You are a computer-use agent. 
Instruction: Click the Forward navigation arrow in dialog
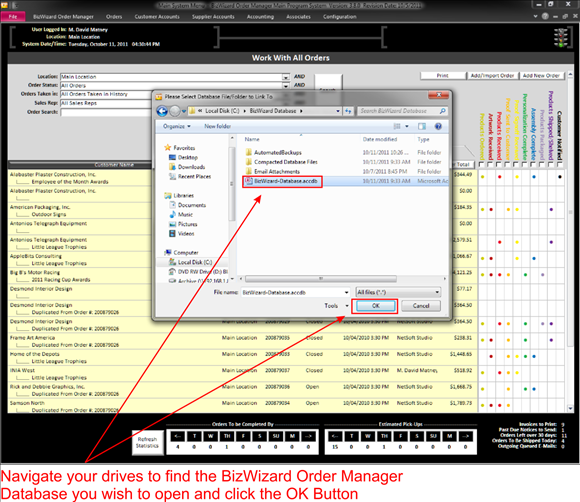[175, 111]
